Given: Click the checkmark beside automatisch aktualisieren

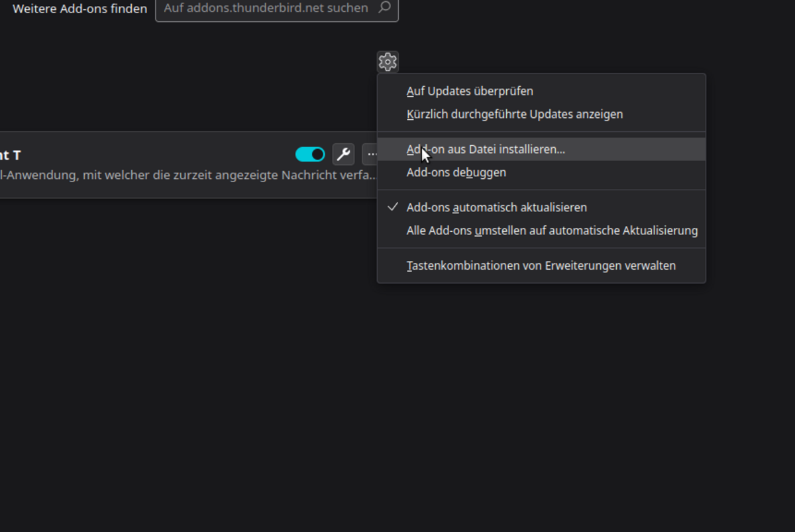Looking at the screenshot, I should tap(393, 207).
